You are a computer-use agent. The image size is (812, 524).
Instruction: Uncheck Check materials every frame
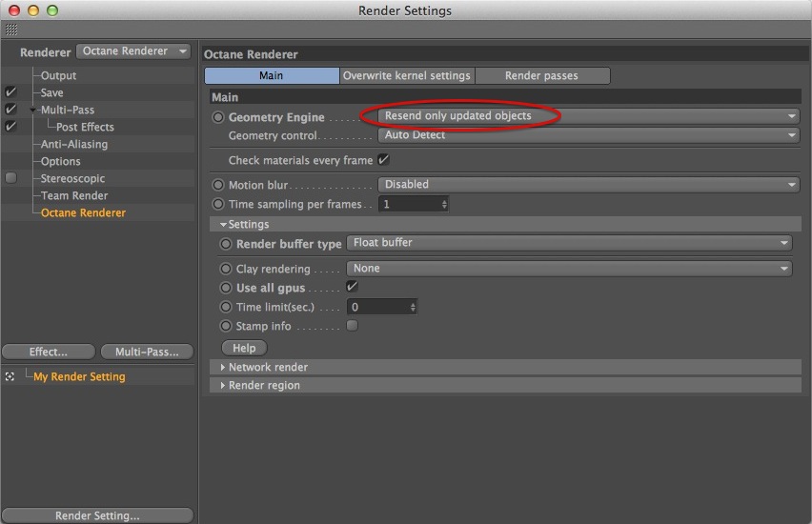point(383,159)
